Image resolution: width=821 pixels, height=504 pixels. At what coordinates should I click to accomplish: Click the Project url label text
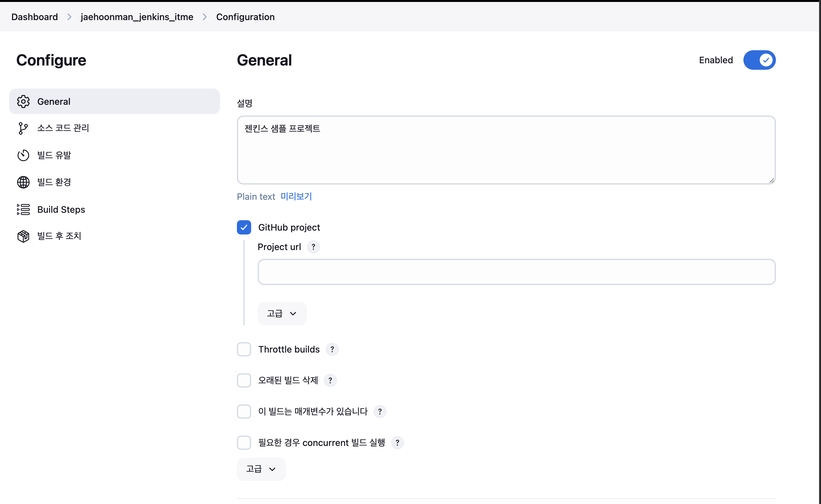click(x=279, y=247)
